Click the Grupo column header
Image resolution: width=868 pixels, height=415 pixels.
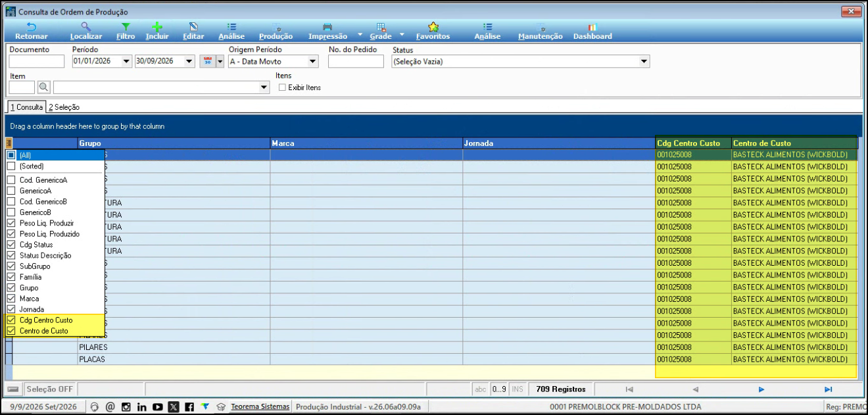pos(174,143)
